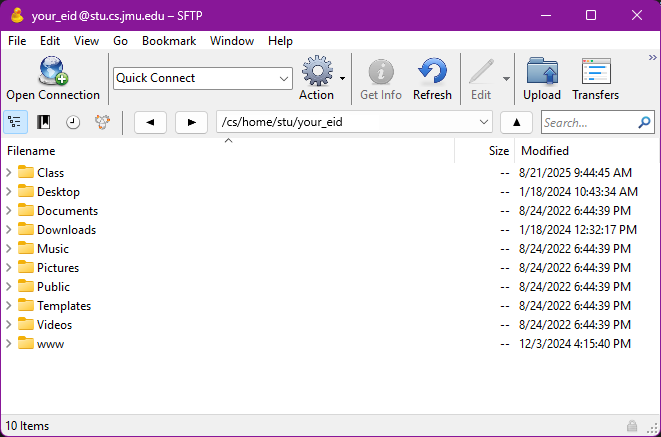
Task: Click the Upload toolbar icon
Action: [542, 72]
